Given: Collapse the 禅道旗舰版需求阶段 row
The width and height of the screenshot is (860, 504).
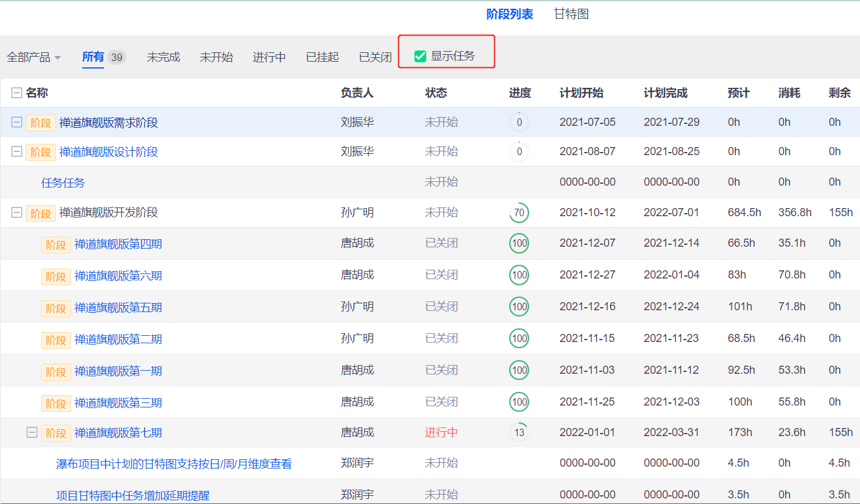Looking at the screenshot, I should [17, 123].
